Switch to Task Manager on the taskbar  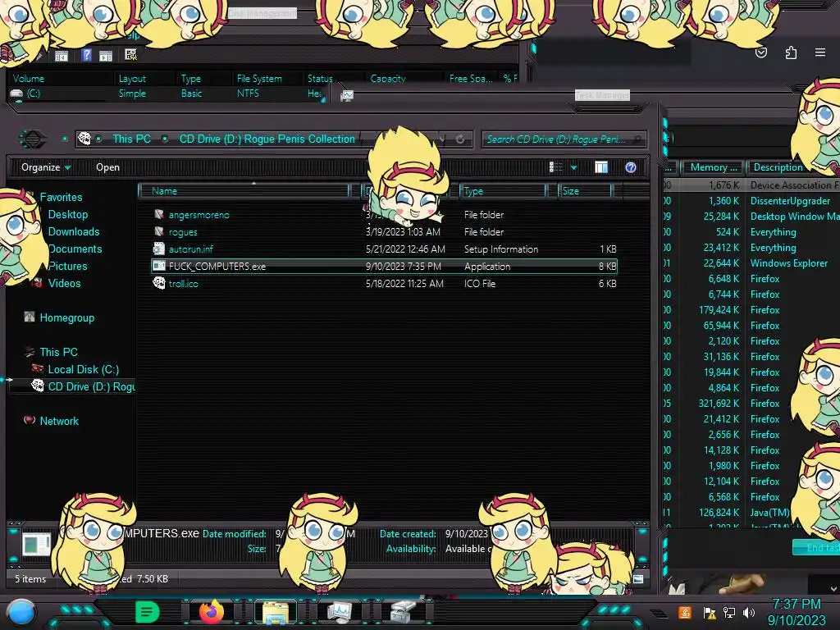click(339, 612)
